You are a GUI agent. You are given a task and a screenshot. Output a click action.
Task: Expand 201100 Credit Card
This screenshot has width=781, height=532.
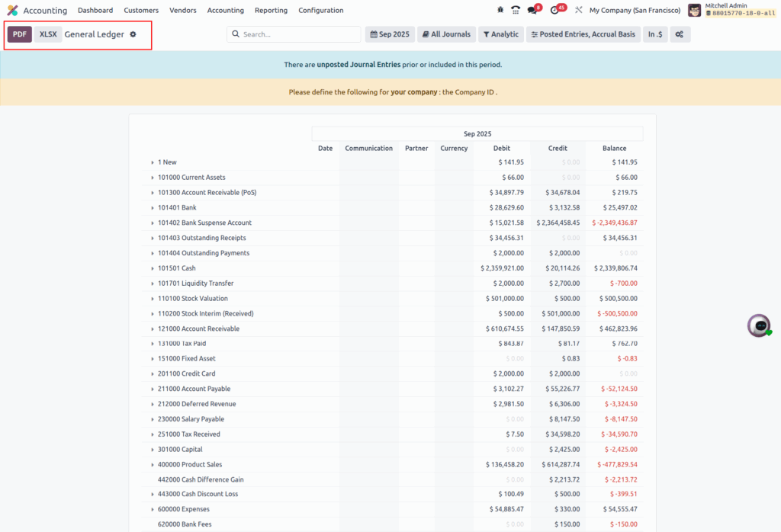(153, 373)
